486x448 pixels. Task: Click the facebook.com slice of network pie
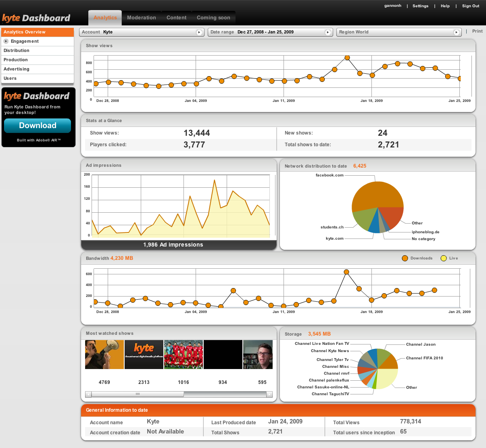pyautogui.click(x=378, y=195)
